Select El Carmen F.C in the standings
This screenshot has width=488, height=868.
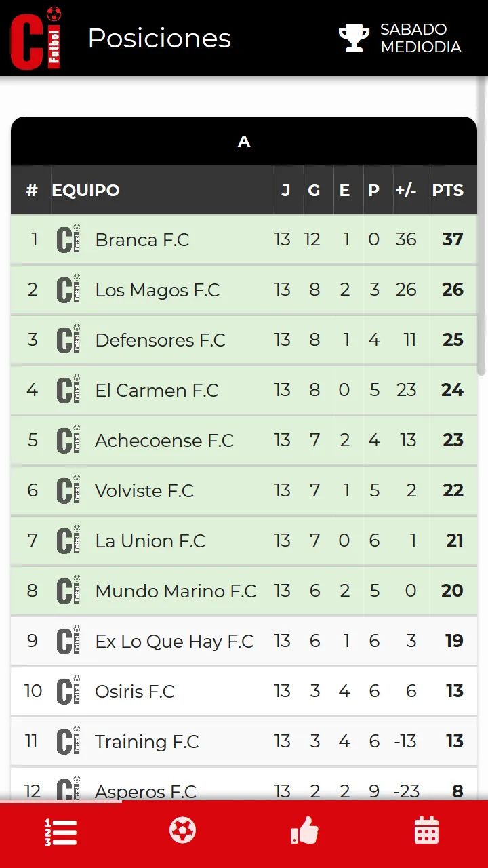tap(244, 390)
